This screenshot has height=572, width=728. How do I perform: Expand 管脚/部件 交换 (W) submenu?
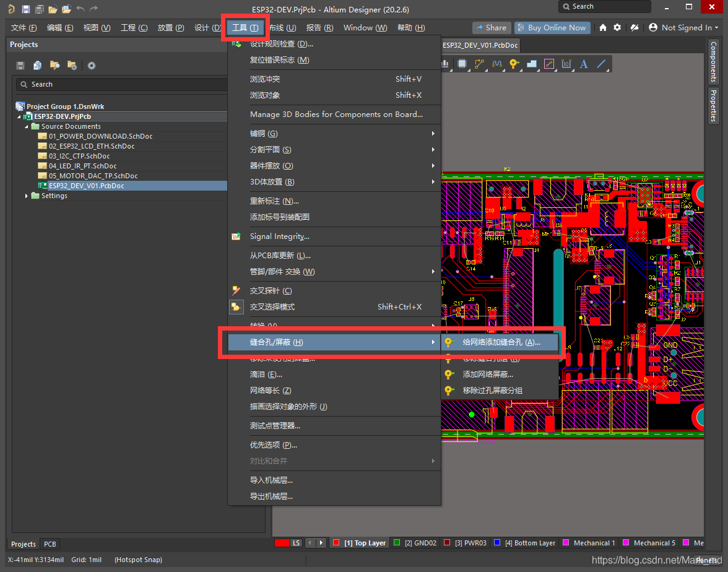click(334, 272)
